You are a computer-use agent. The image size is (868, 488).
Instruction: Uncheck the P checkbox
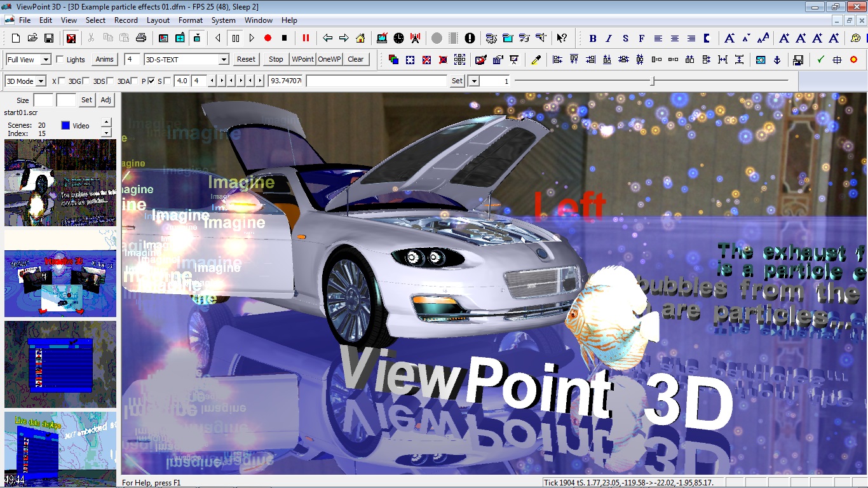coord(151,81)
